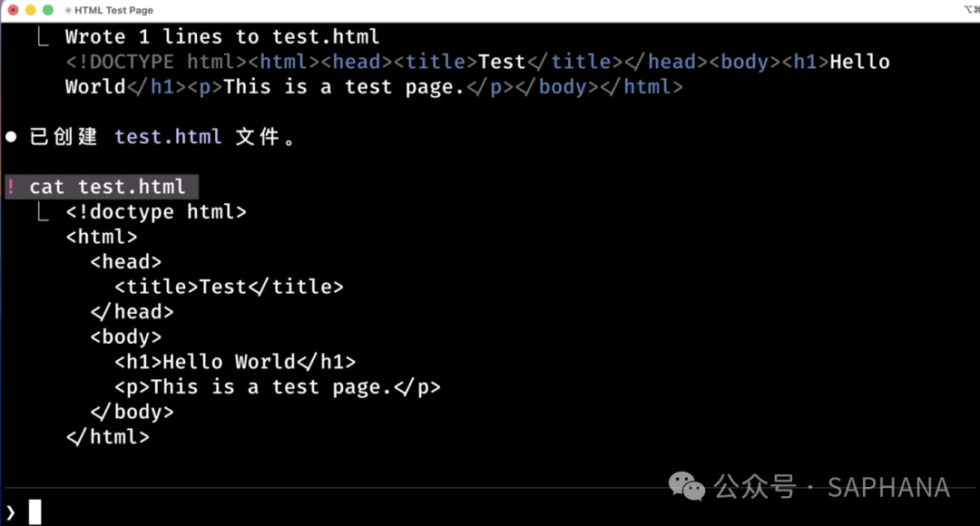Click the <p>This is a test page.</p> output line
This screenshot has height=526, width=980.
coord(277,387)
